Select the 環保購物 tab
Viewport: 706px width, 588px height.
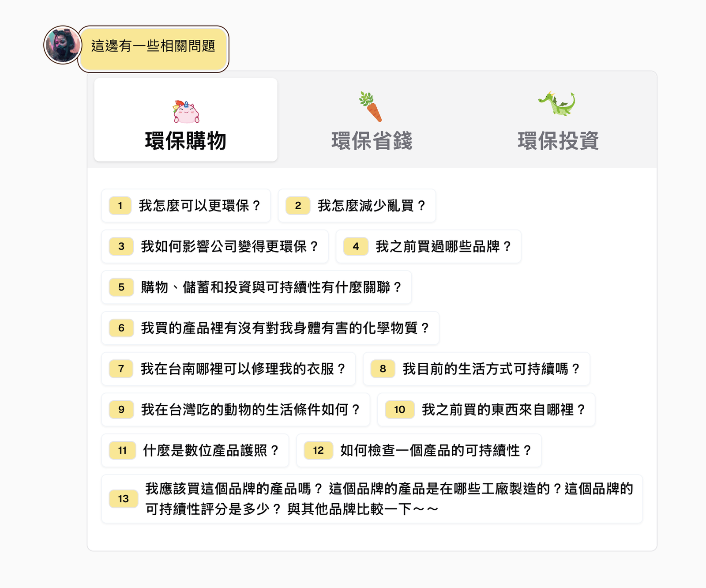186,120
